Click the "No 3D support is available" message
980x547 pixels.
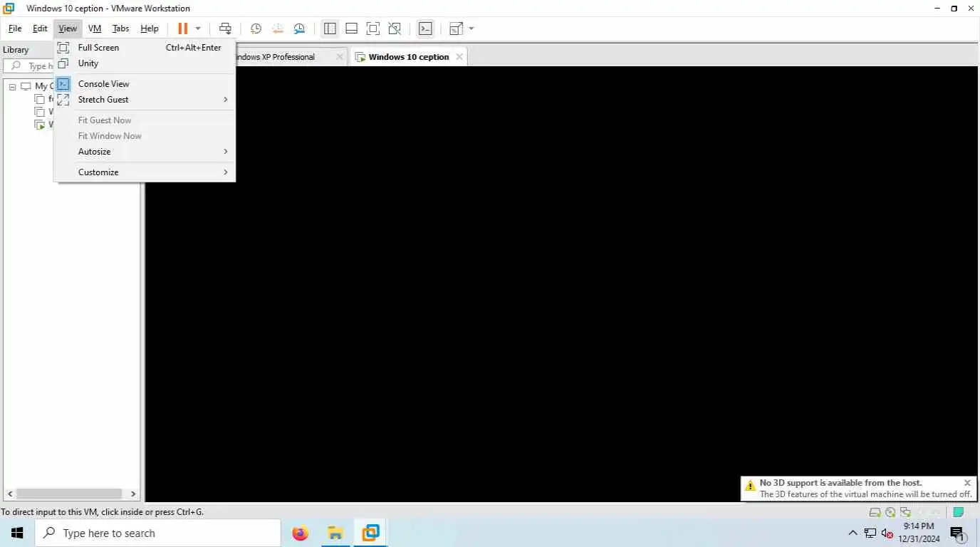[x=840, y=483]
